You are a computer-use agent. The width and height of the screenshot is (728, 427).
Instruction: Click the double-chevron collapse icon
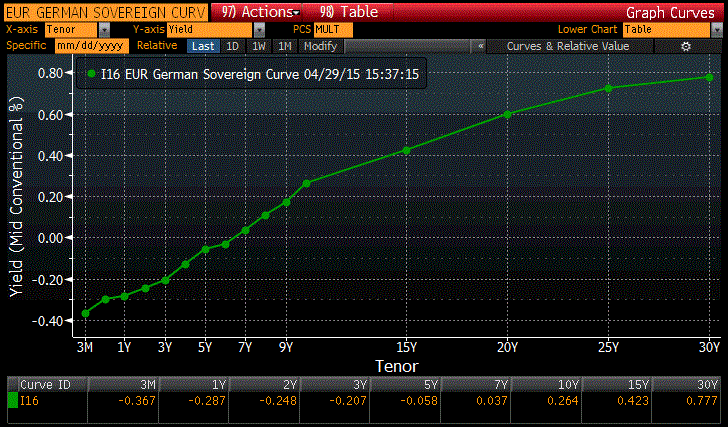coord(481,46)
